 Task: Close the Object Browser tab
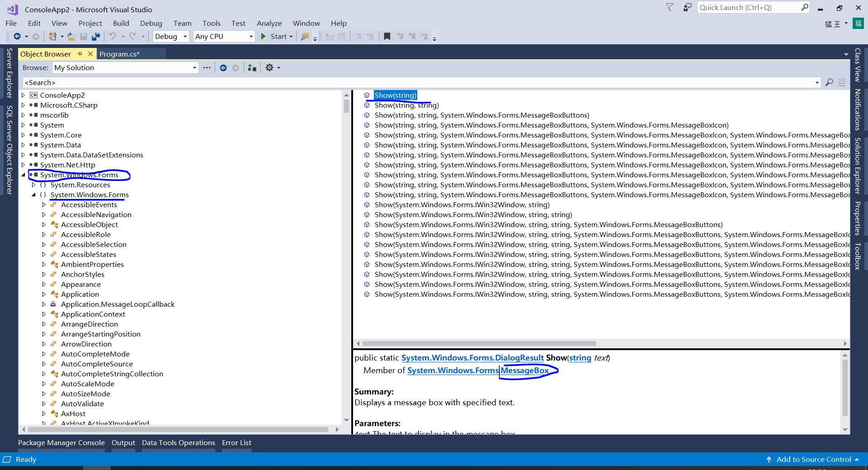(90, 54)
